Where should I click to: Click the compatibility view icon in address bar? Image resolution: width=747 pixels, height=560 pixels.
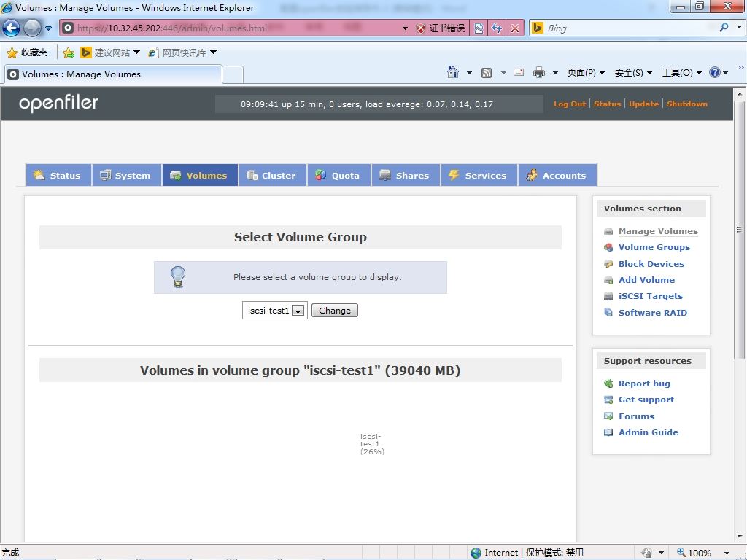[479, 28]
